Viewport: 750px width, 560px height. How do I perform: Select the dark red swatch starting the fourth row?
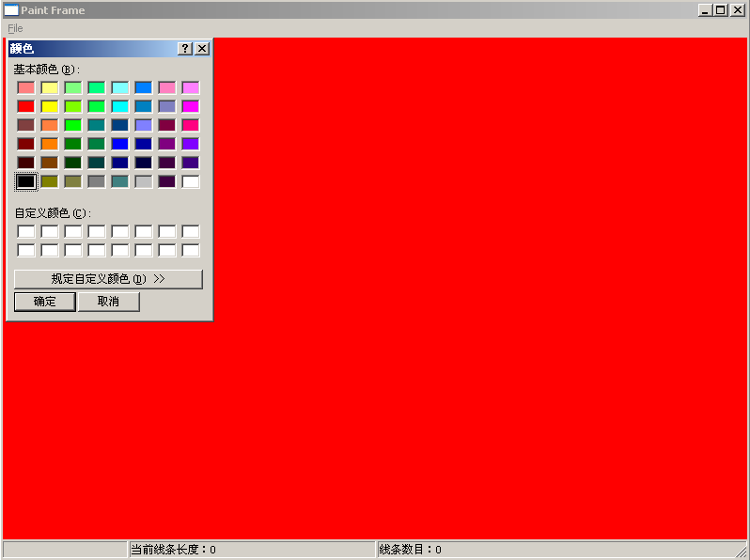(25, 144)
